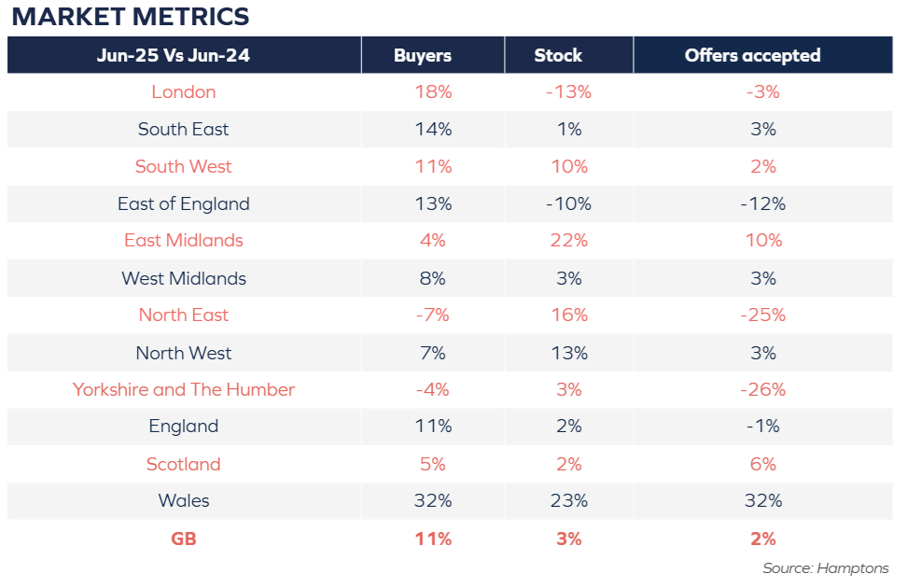Click the Jun-25 Vs Jun-24 header
Screen dimensions: 907x588
point(173,56)
